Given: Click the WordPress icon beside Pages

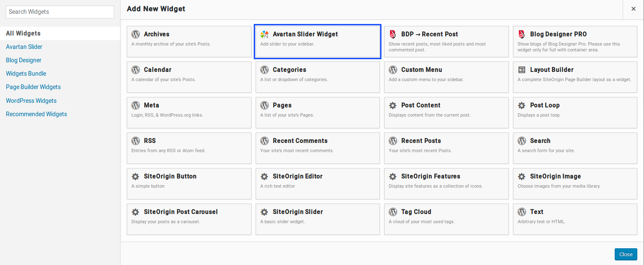Looking at the screenshot, I should (264, 105).
